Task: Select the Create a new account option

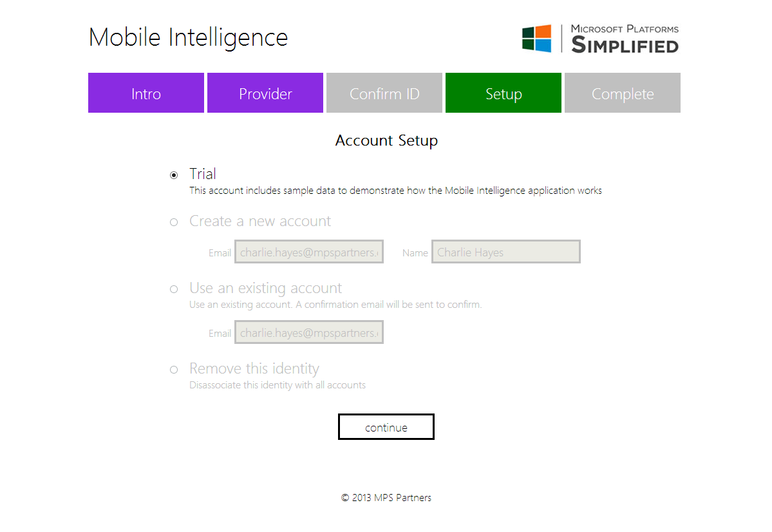Action: tap(174, 222)
